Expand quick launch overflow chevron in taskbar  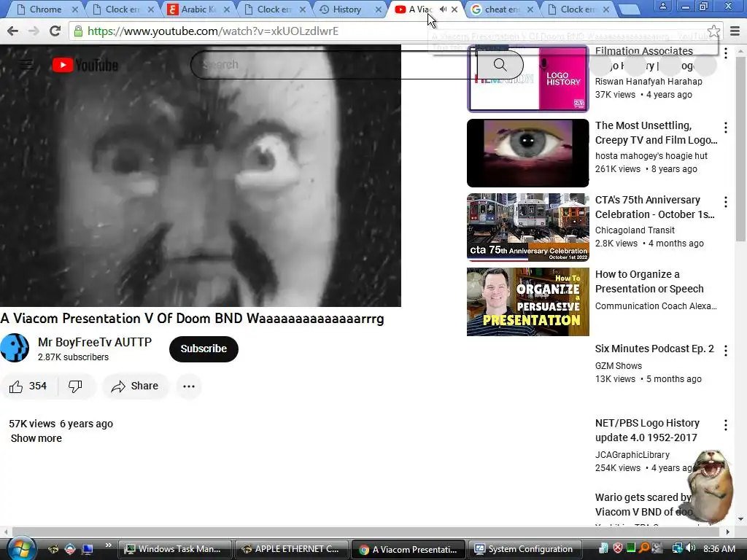point(108,545)
